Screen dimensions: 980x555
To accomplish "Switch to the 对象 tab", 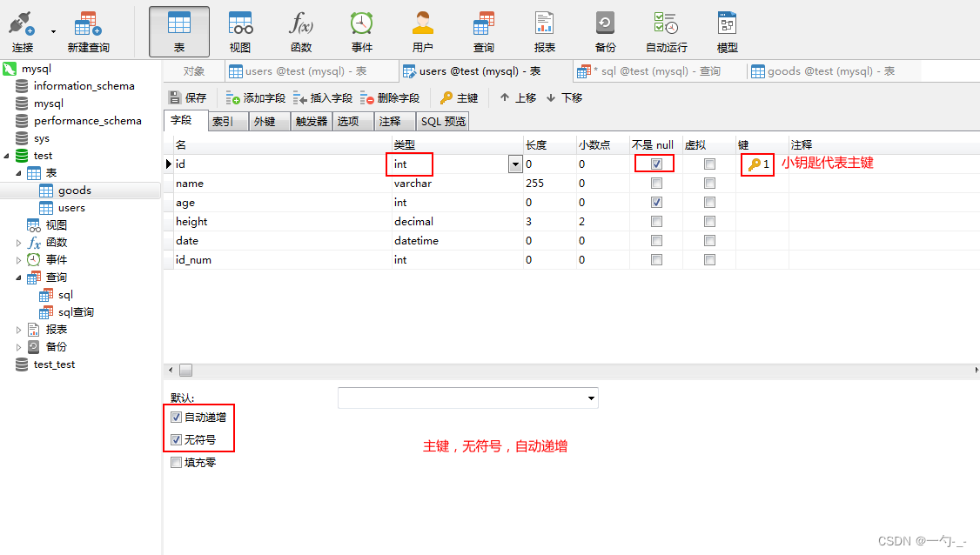I will pos(194,71).
